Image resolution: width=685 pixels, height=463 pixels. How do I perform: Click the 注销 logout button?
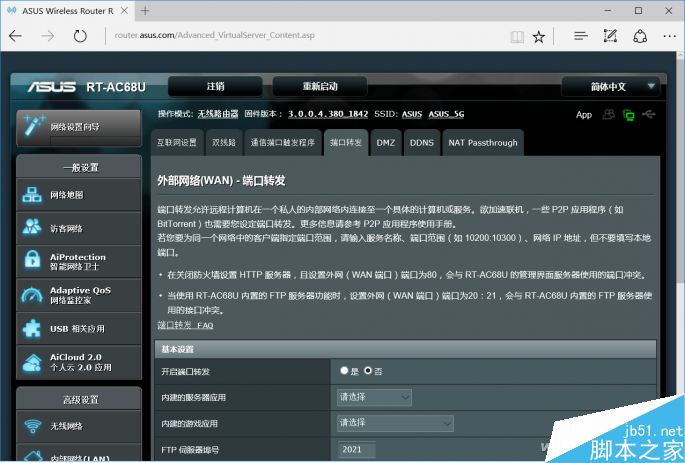pyautogui.click(x=215, y=86)
